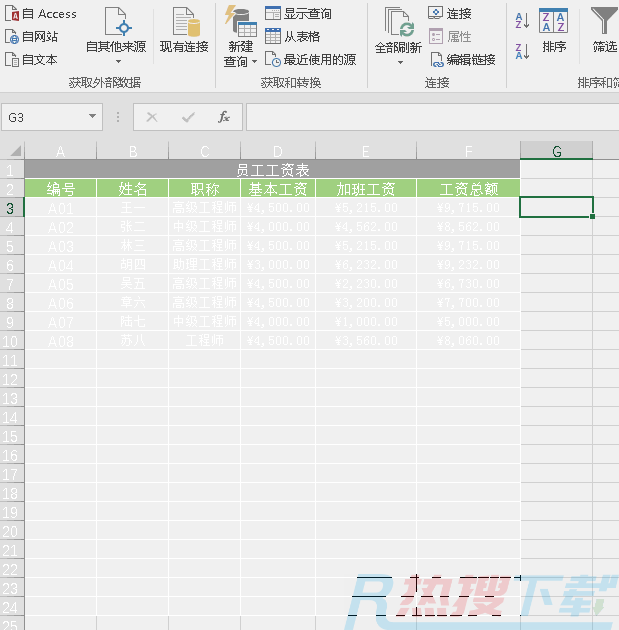Select cell ¥6,232.00 in column E
This screenshot has width=619, height=630.
click(x=366, y=264)
